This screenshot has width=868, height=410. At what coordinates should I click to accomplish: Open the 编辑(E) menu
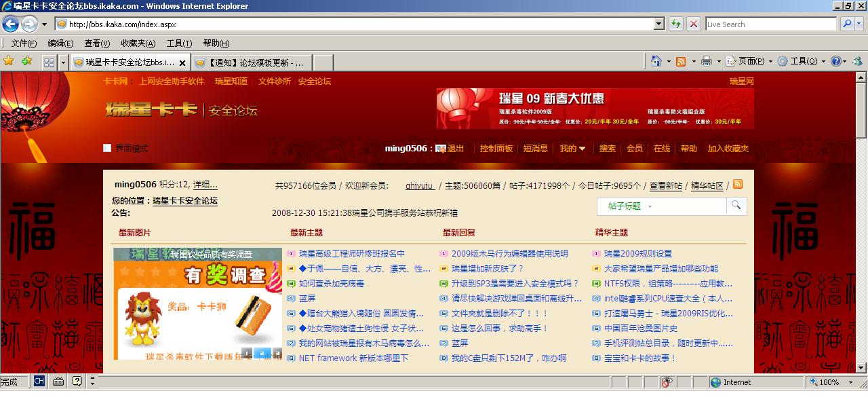click(x=60, y=43)
